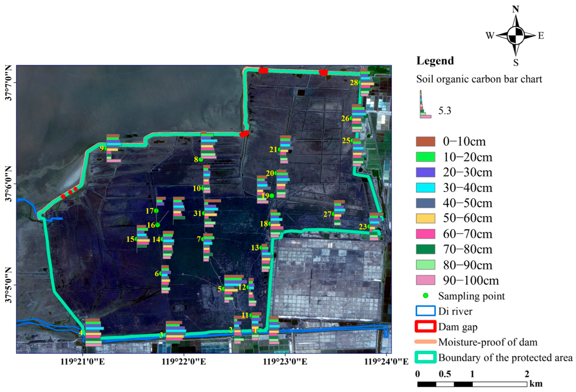Click the Sampling point legend green dot
Image resolution: width=576 pixels, height=392 pixels.
[425, 296]
